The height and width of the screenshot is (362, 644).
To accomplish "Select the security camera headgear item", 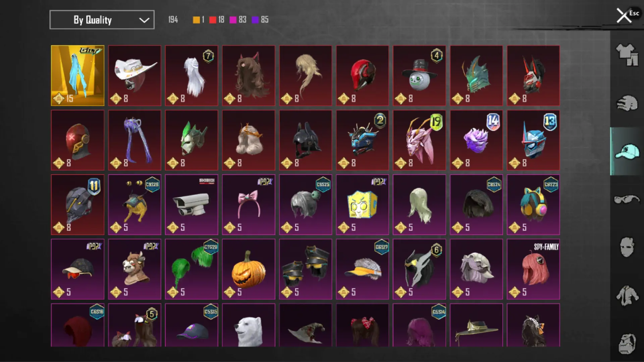I will coord(192,204).
